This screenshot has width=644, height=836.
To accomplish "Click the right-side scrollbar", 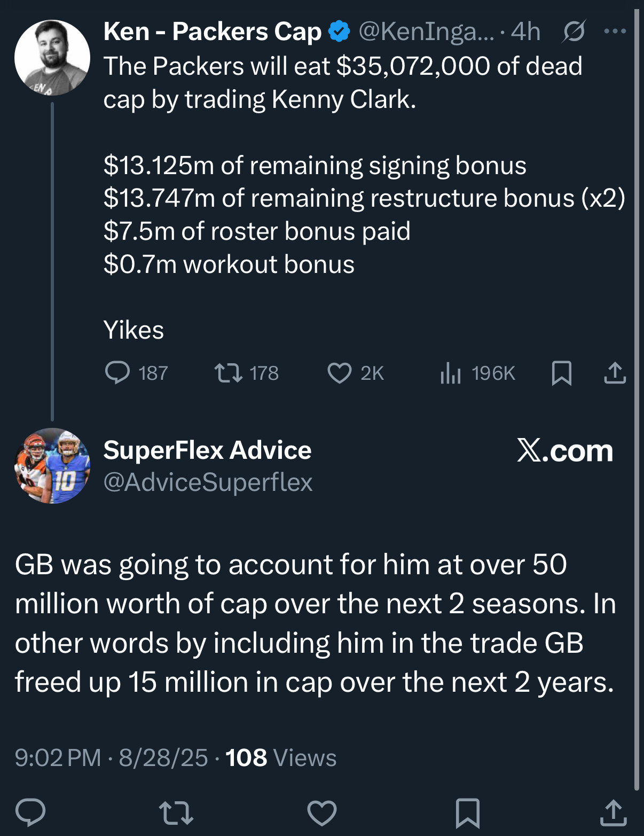I will (x=637, y=400).
